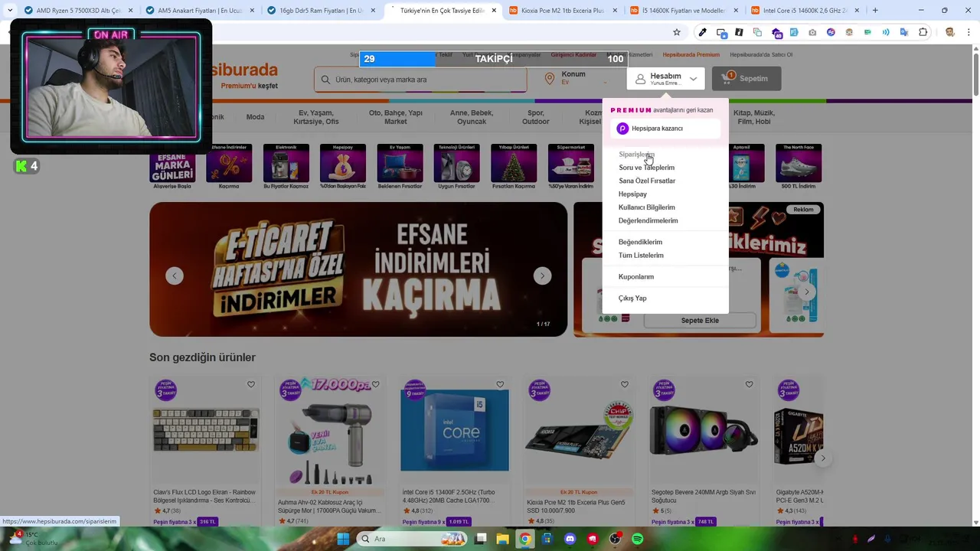Select Kuponlarım menu item
This screenshot has width=980, height=551.
click(636, 277)
